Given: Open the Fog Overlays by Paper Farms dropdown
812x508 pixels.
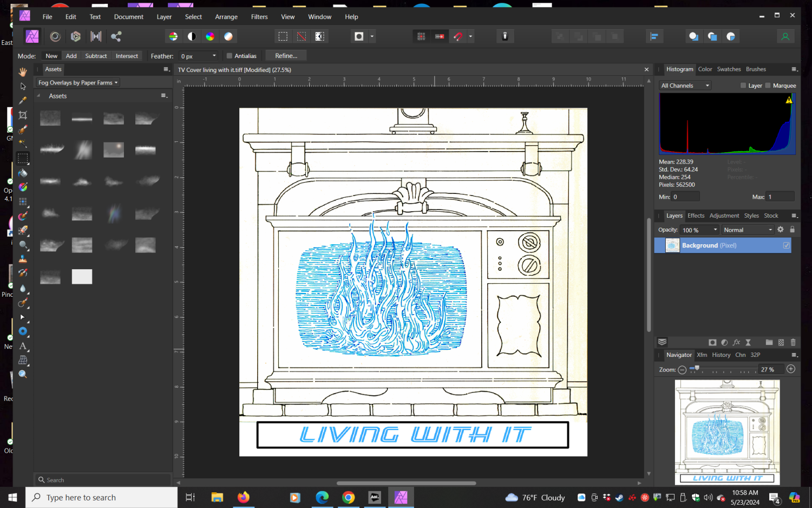Looking at the screenshot, I should [76, 82].
